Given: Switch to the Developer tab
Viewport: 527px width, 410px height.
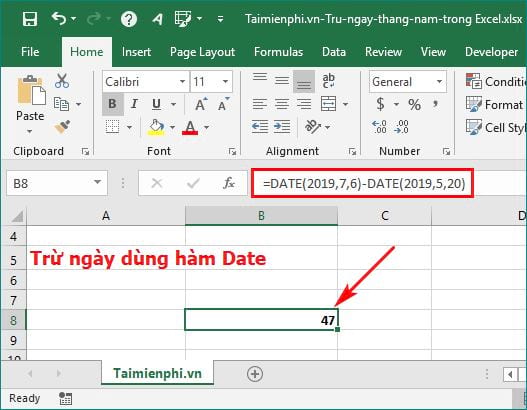Looking at the screenshot, I should click(491, 52).
